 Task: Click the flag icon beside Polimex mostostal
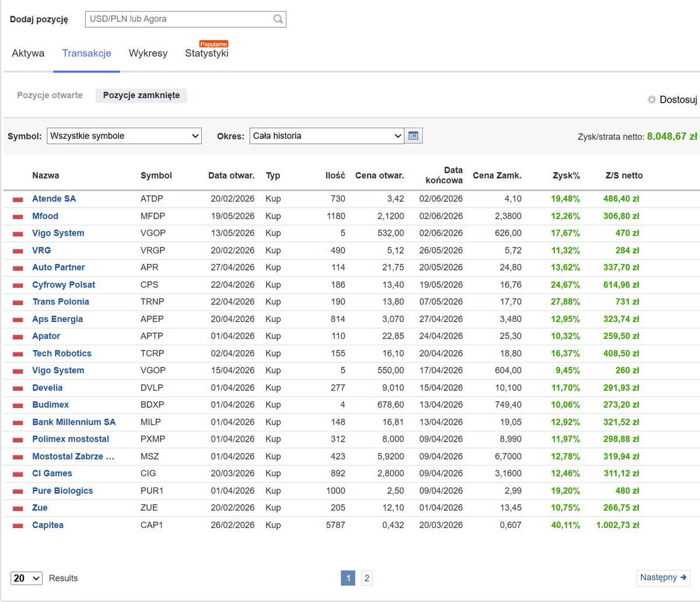[x=18, y=440]
